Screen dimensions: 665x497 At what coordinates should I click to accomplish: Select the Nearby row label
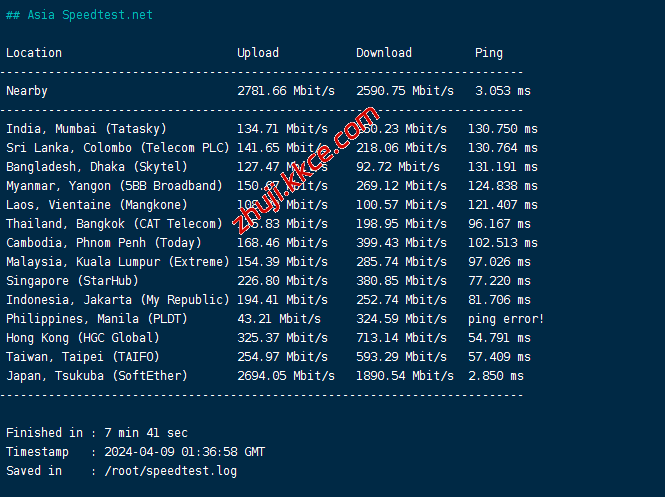pyautogui.click(x=27, y=91)
